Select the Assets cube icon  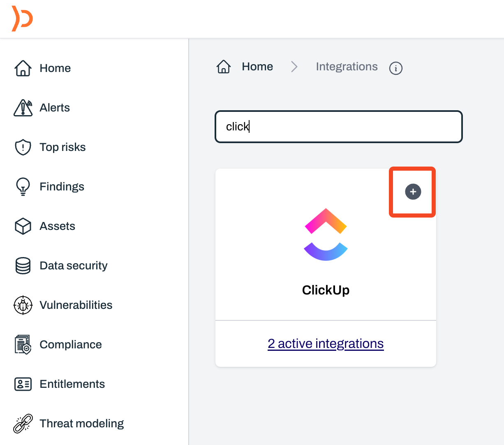point(23,226)
